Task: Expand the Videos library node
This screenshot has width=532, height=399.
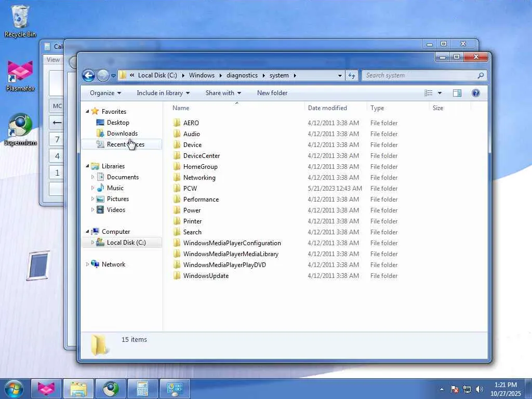Action: point(92,210)
